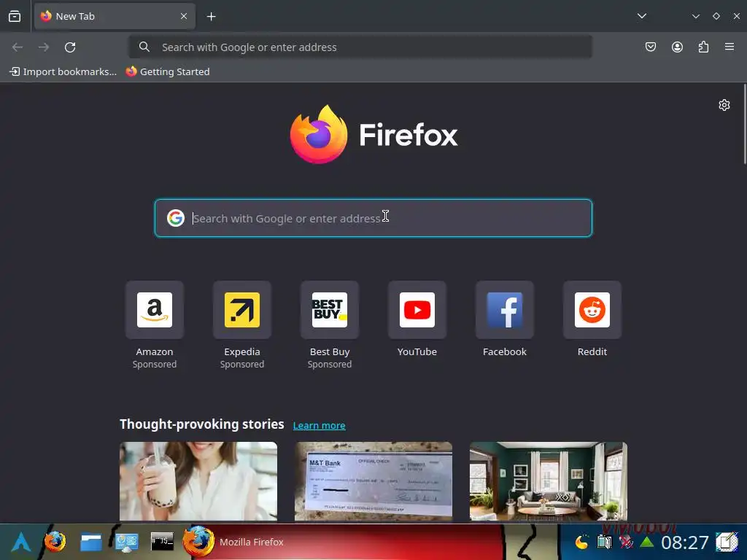Reload the current page

click(70, 47)
